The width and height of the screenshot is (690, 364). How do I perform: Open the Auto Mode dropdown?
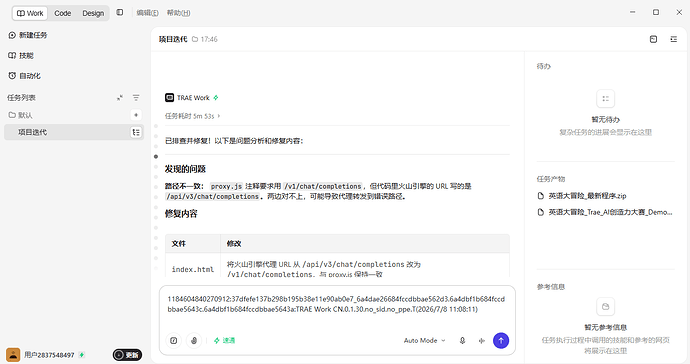(x=425, y=340)
